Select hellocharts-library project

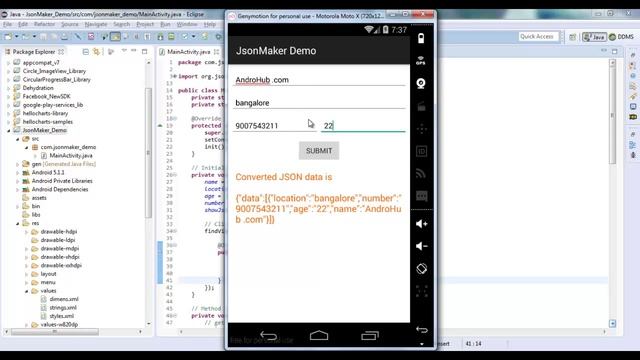45,113
